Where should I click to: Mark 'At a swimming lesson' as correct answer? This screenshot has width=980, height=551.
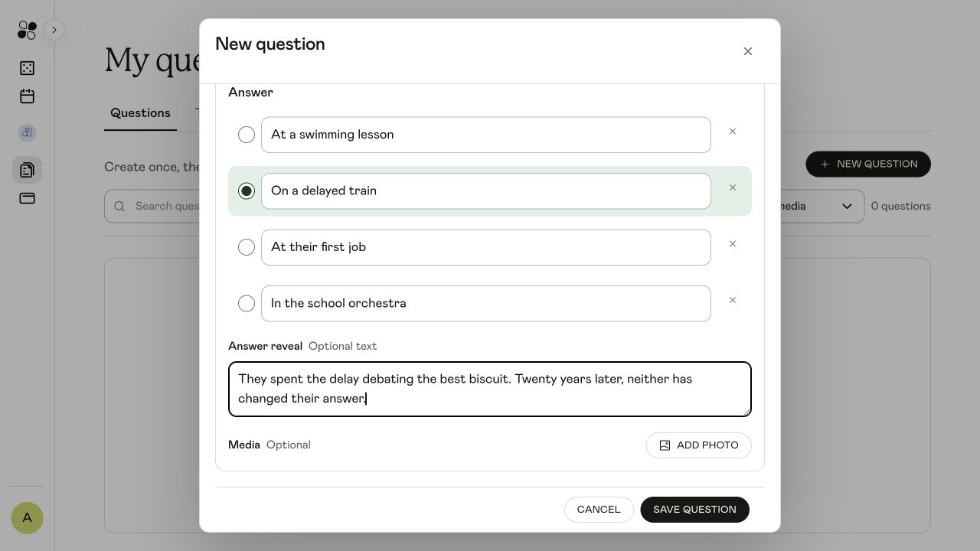(247, 135)
